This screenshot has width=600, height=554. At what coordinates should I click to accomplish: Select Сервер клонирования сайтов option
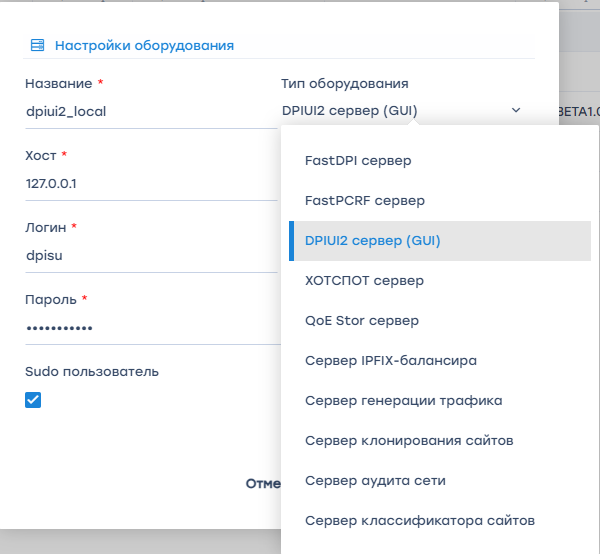(409, 440)
